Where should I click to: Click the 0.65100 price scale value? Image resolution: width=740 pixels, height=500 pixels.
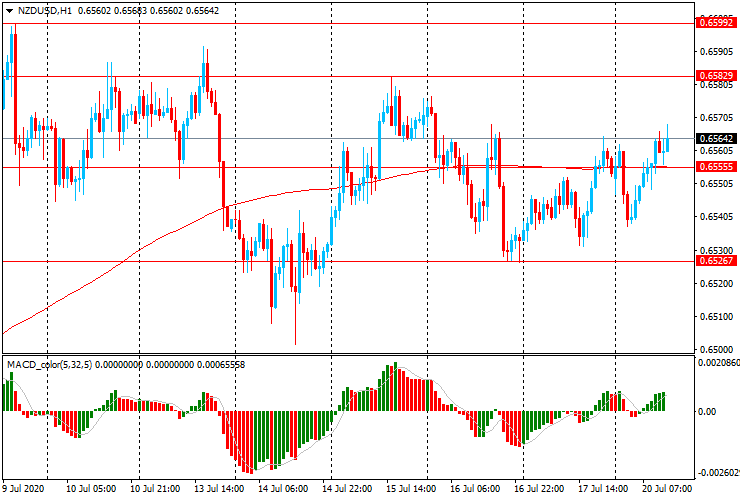716,317
